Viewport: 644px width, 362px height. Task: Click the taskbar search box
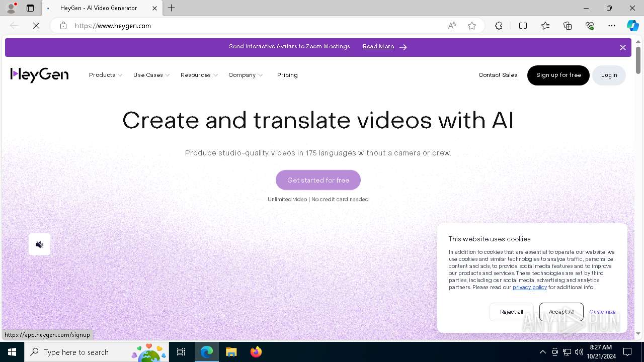(97, 352)
